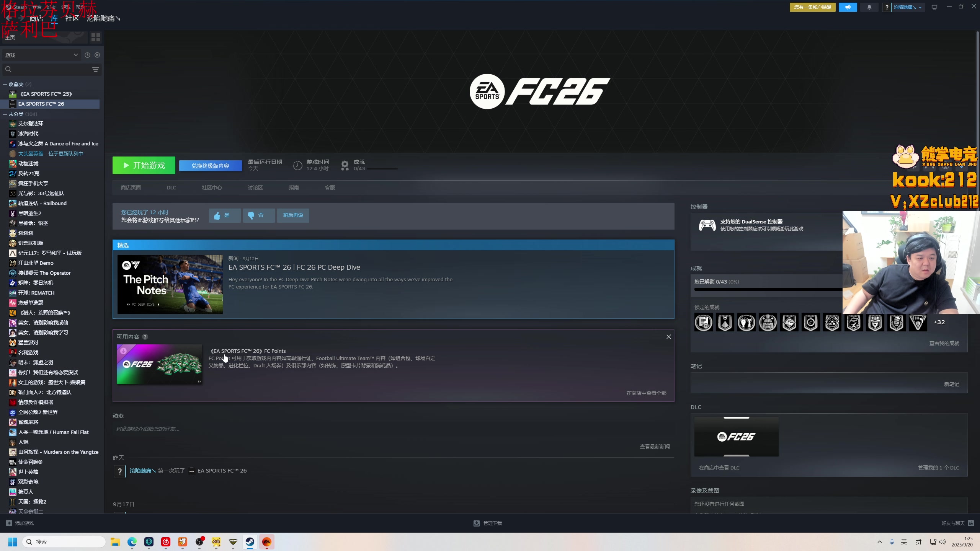Click the library search magnifier icon
The height and width of the screenshot is (551, 980).
click(x=8, y=69)
